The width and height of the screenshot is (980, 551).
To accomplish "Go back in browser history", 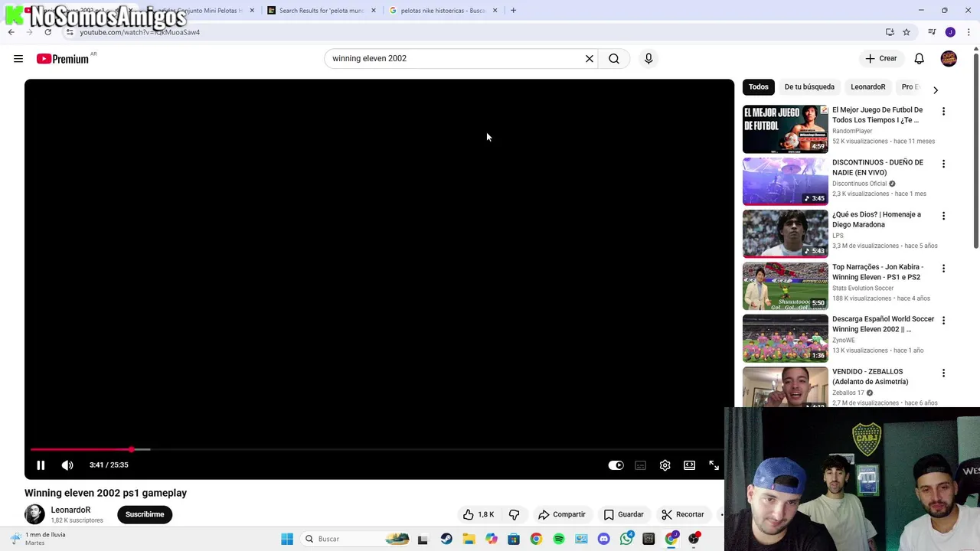I will pos(11,32).
